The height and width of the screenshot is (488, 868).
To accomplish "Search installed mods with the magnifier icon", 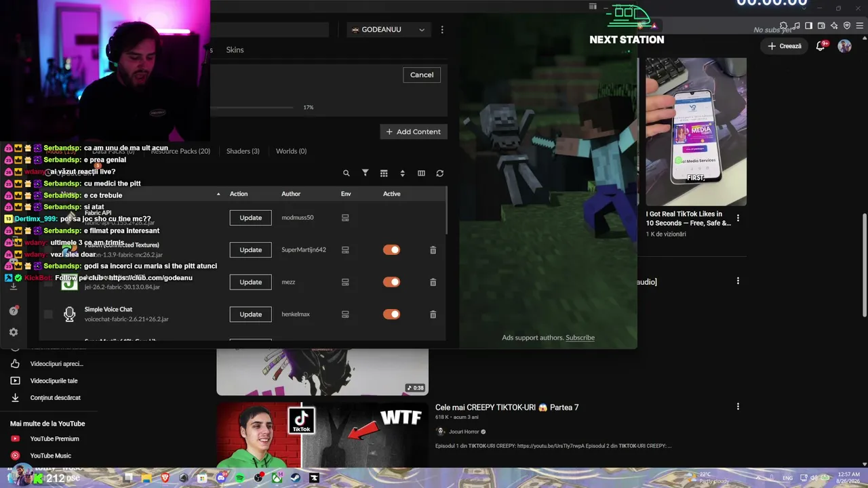I will click(346, 174).
